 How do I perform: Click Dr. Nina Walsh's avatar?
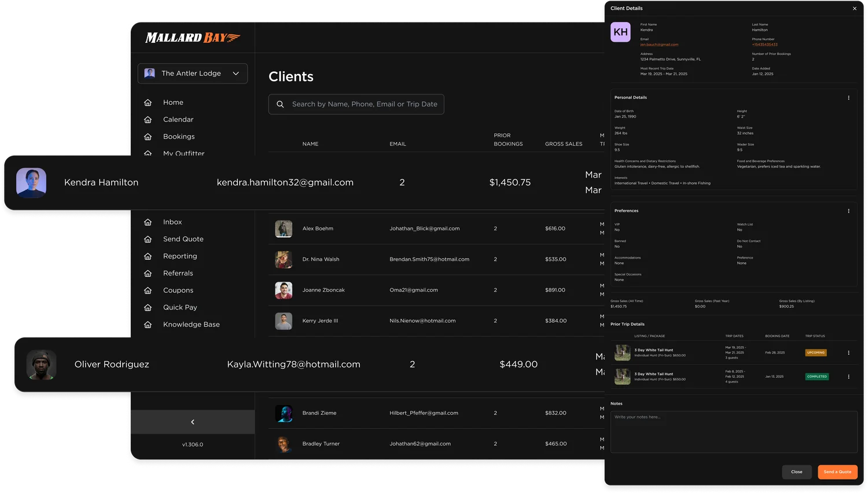pyautogui.click(x=284, y=259)
